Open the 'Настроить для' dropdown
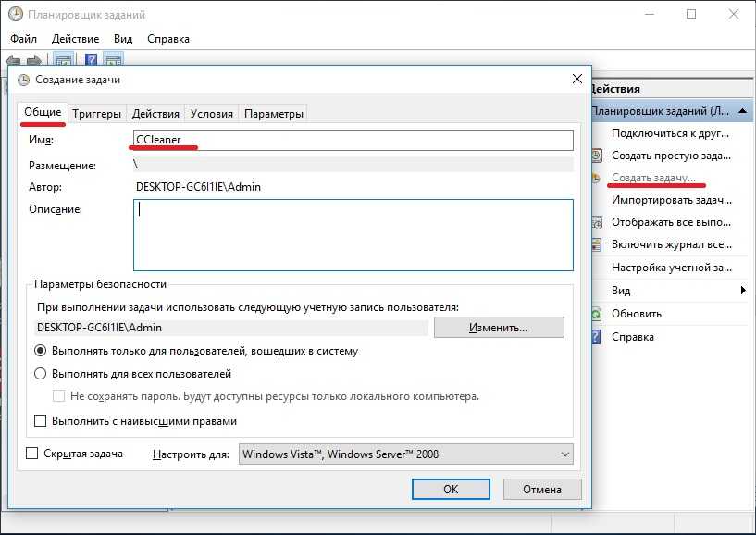756x535 pixels. point(405,454)
